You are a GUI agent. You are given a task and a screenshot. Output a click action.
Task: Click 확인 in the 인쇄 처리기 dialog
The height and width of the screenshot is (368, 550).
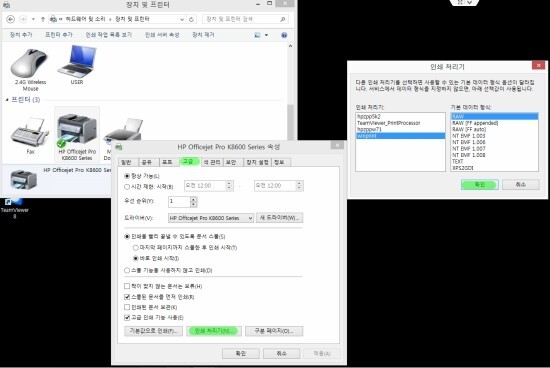pyautogui.click(x=479, y=185)
